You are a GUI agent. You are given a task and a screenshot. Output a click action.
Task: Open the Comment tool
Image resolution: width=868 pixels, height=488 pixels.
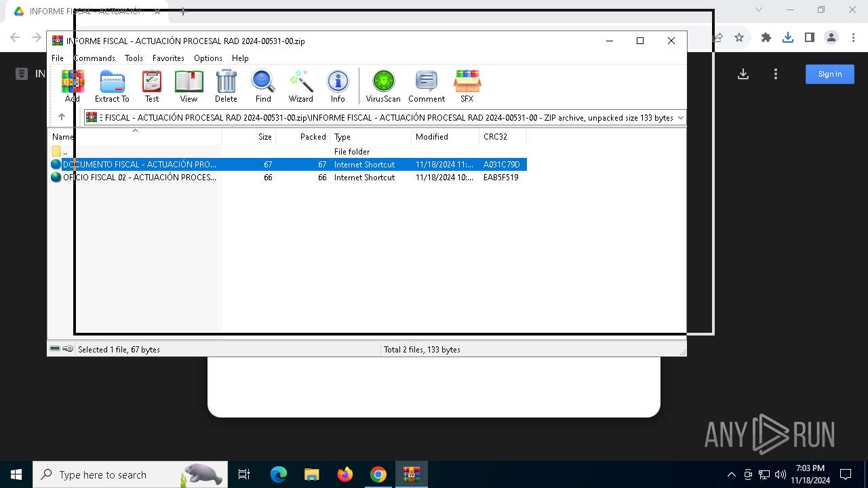point(427,86)
